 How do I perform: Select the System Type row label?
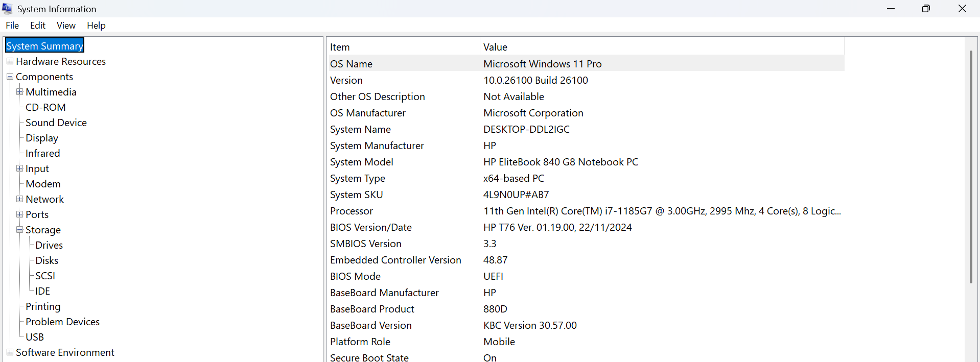pyautogui.click(x=358, y=178)
